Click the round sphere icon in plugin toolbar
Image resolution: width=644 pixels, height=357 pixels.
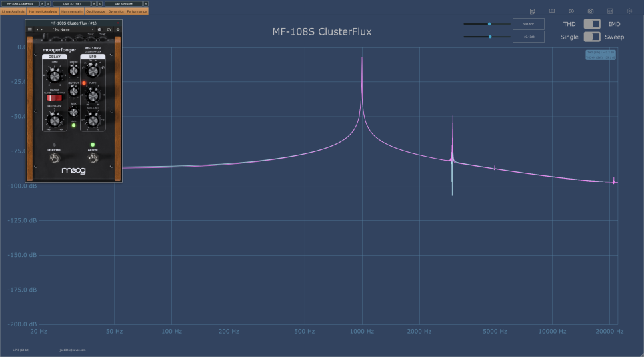click(x=99, y=29)
